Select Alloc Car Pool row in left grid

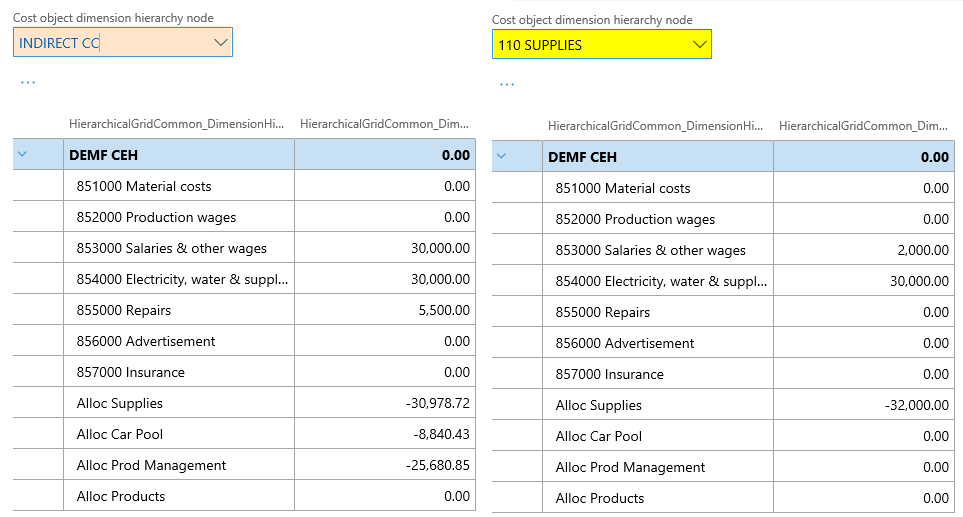[x=120, y=434]
